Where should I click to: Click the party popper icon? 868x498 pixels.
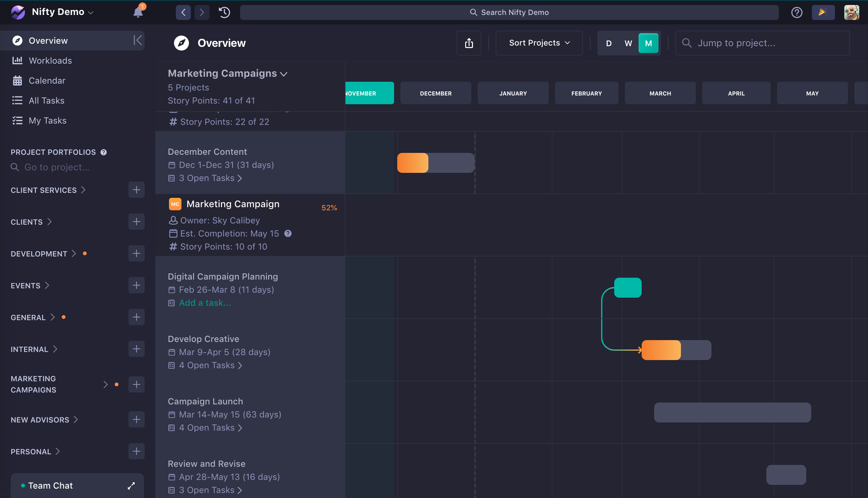tap(823, 12)
